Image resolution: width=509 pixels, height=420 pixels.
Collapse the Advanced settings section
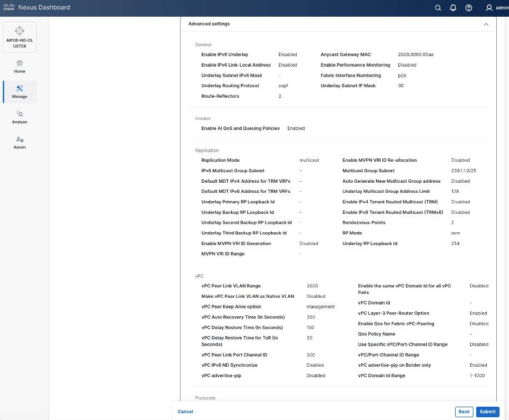[x=486, y=24]
